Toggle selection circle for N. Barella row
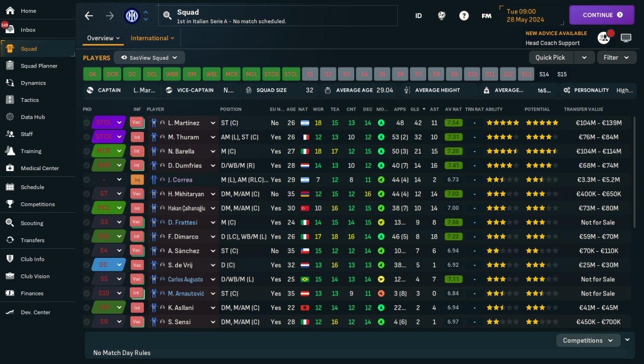 pyautogui.click(x=87, y=151)
